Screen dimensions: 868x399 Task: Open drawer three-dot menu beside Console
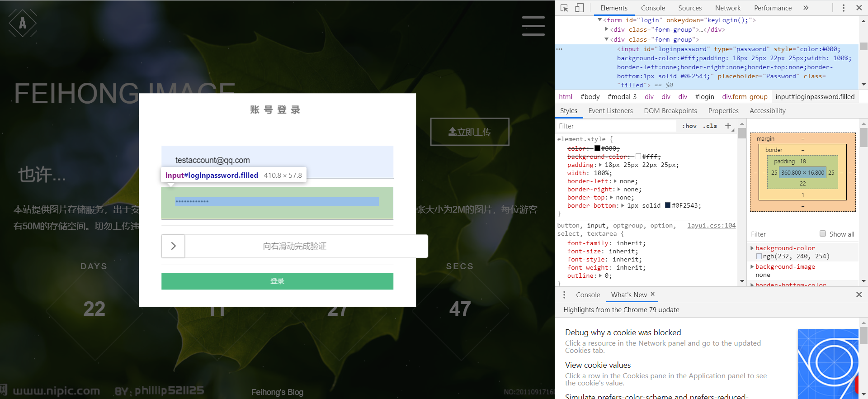point(564,295)
